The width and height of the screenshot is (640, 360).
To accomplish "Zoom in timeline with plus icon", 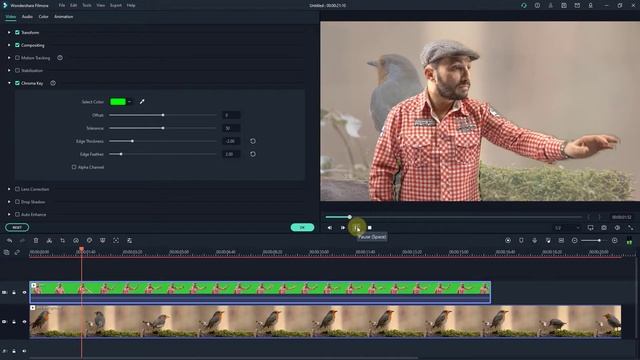I will [x=615, y=241].
